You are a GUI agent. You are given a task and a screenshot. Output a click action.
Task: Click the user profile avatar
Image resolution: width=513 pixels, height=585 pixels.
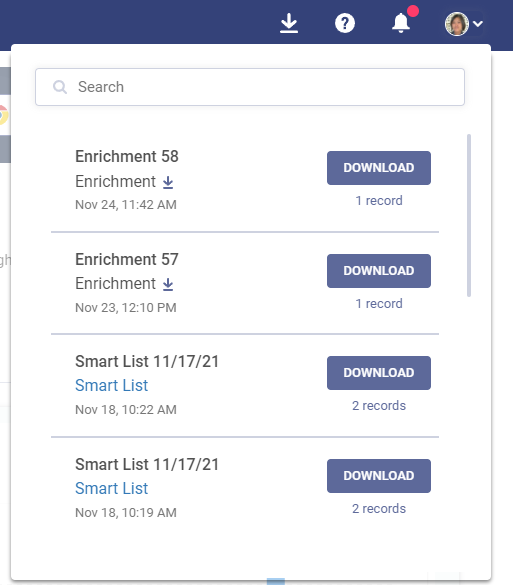click(x=457, y=24)
